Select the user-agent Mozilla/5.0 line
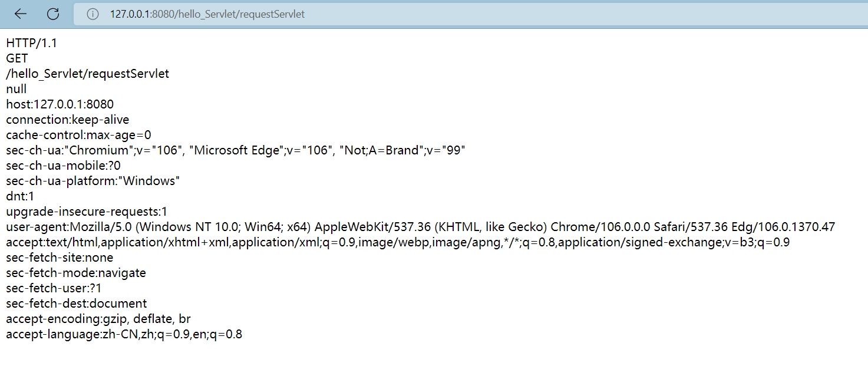 pyautogui.click(x=420, y=227)
